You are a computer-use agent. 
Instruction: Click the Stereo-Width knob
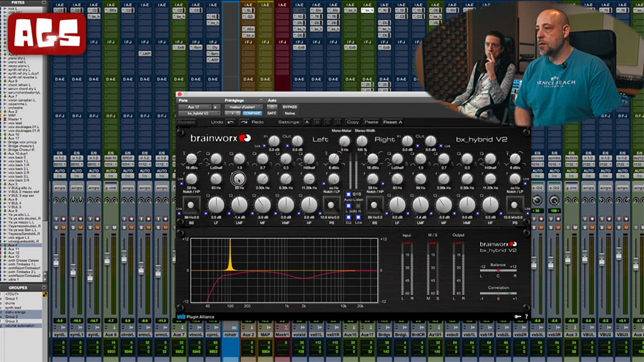coord(362,141)
